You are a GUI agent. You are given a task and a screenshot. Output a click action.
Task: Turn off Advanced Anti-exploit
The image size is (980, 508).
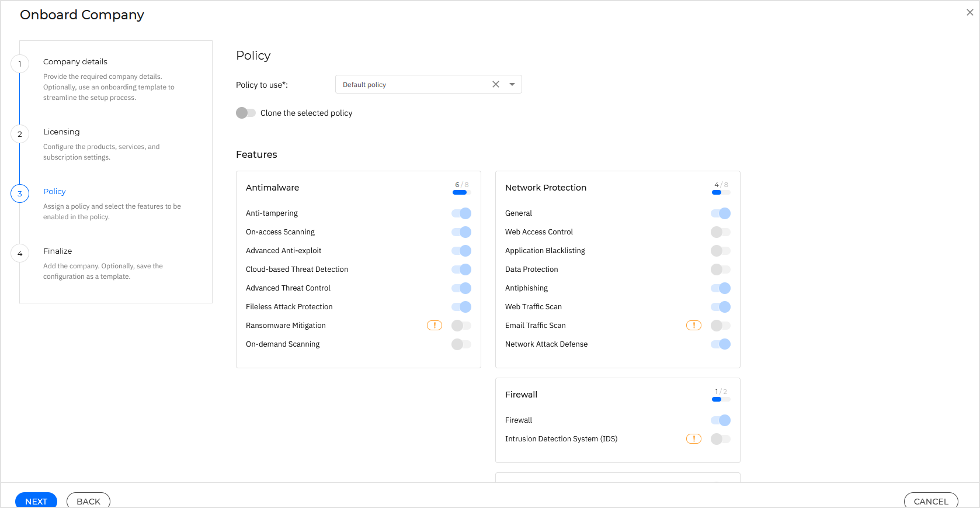coord(461,251)
